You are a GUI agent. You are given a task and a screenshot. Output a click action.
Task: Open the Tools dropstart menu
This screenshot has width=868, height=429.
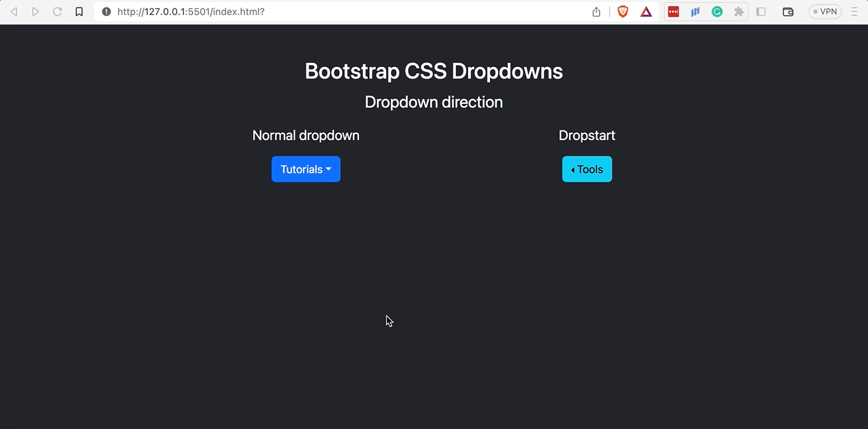587,169
